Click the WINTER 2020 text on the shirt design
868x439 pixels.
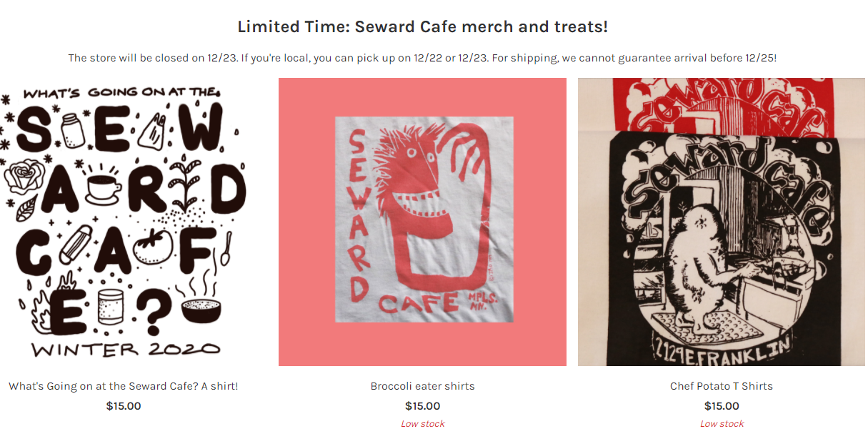coord(126,350)
